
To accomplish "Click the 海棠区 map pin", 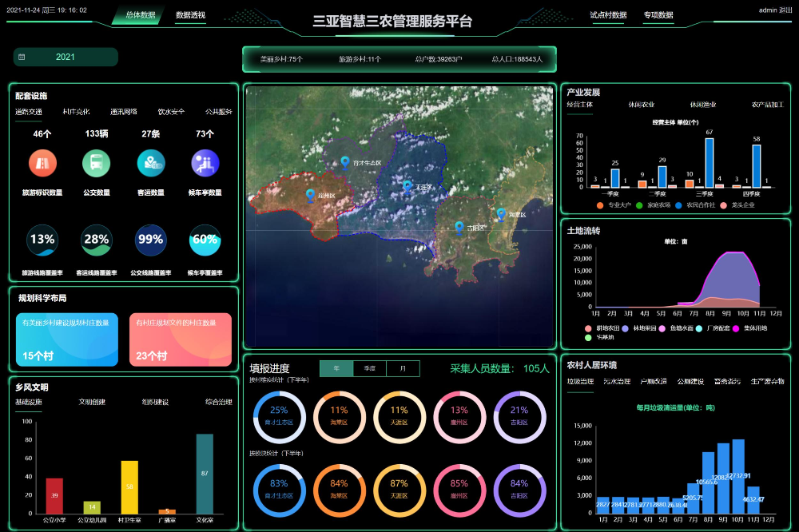I will [501, 215].
